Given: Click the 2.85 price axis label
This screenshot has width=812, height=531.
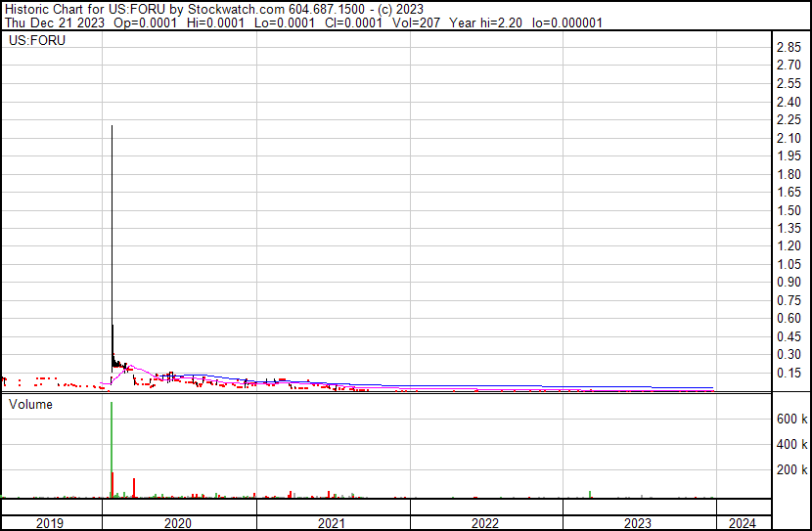Looking at the screenshot, I should pyautogui.click(x=789, y=48).
